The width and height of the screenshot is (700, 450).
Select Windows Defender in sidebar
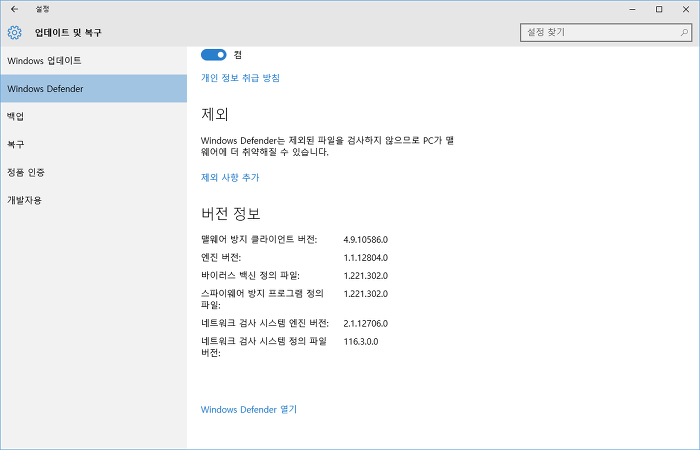[x=93, y=88]
